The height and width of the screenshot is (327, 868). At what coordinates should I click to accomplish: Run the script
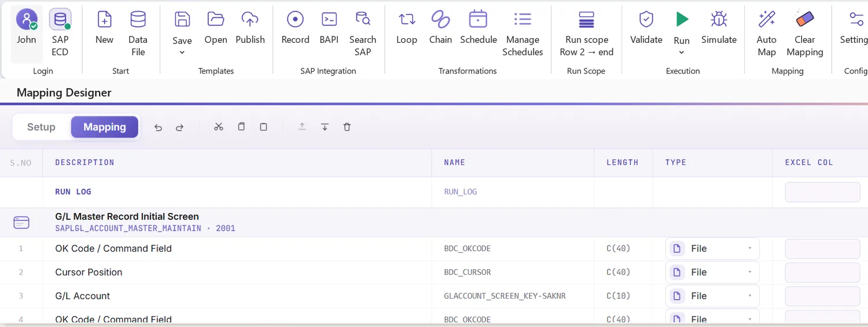682,27
